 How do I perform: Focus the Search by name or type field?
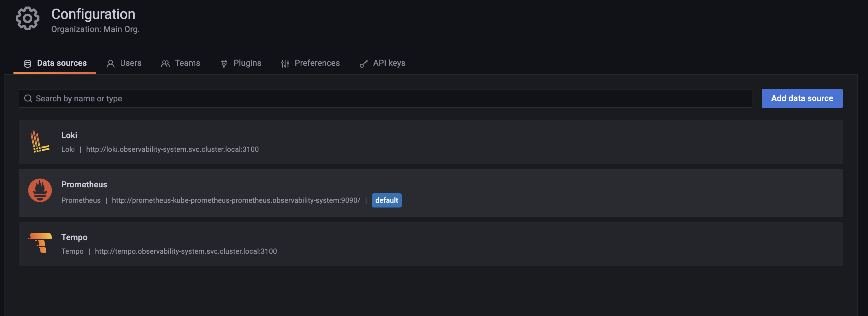tap(385, 98)
